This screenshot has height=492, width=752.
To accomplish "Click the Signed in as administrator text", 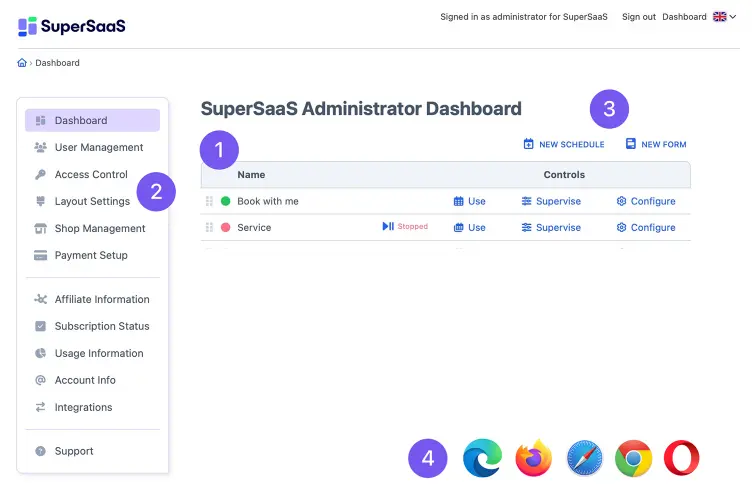I will coord(524,17).
